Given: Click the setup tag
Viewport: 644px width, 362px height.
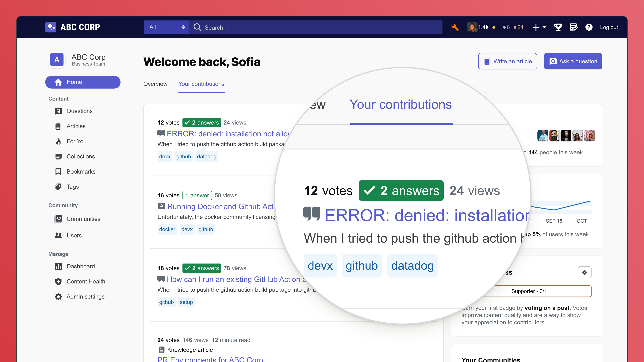Looking at the screenshot, I should pyautogui.click(x=186, y=302).
